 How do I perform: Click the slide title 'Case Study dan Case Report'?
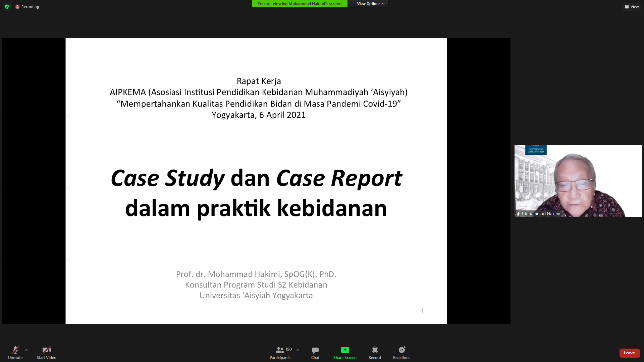point(256,178)
